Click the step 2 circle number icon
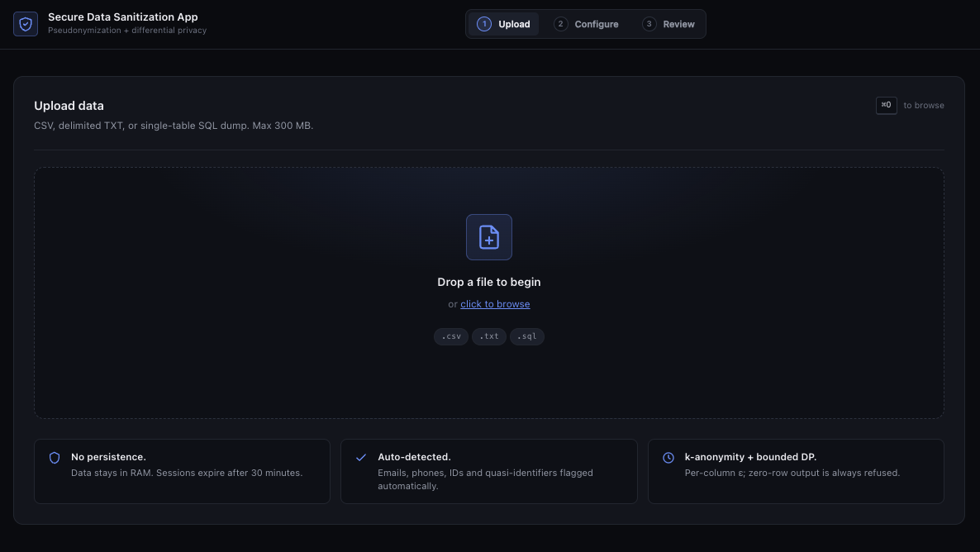Viewport: 980px width, 552px height. [x=560, y=24]
